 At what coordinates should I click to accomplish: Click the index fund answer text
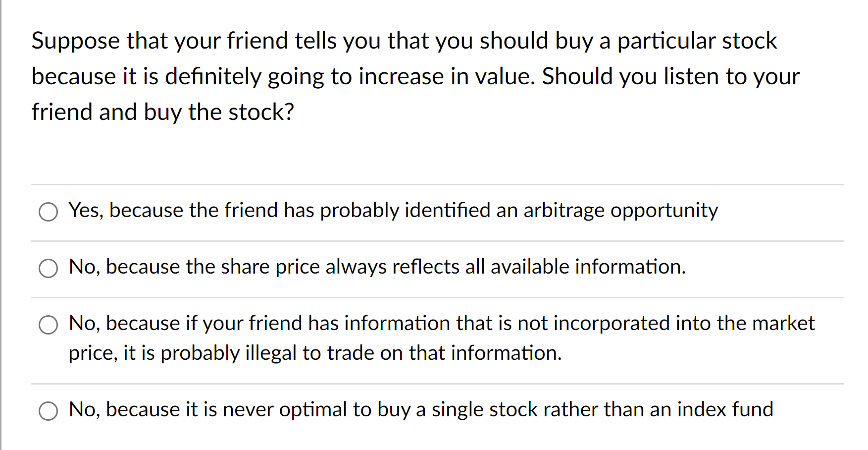pyautogui.click(x=420, y=409)
